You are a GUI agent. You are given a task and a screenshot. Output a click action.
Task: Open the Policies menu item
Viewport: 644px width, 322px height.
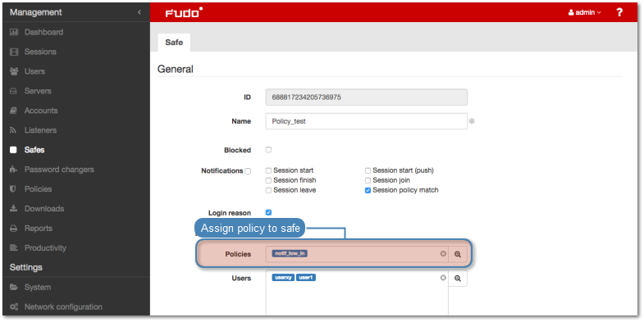[x=39, y=189]
